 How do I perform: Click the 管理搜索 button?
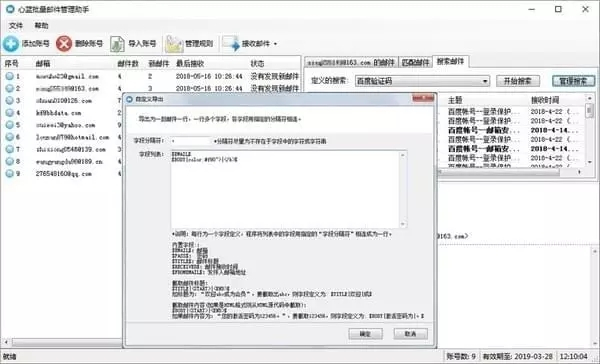click(573, 81)
